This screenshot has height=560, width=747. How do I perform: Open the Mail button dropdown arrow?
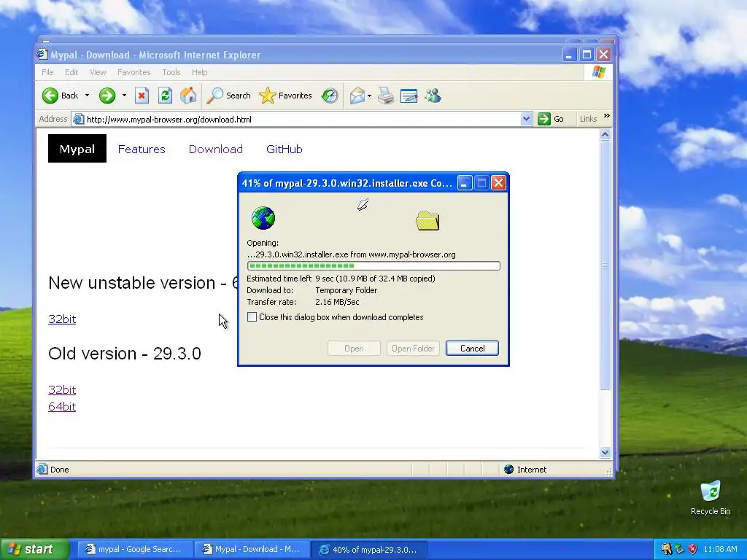tap(370, 96)
